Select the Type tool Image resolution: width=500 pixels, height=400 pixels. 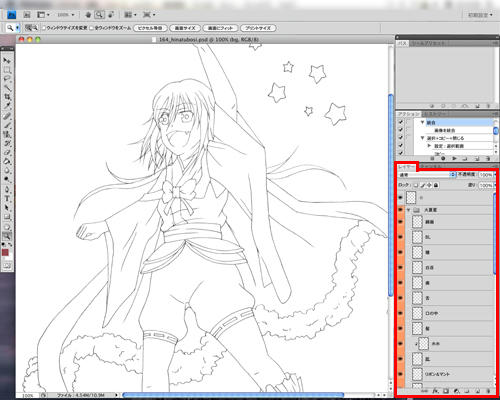coord(7,199)
